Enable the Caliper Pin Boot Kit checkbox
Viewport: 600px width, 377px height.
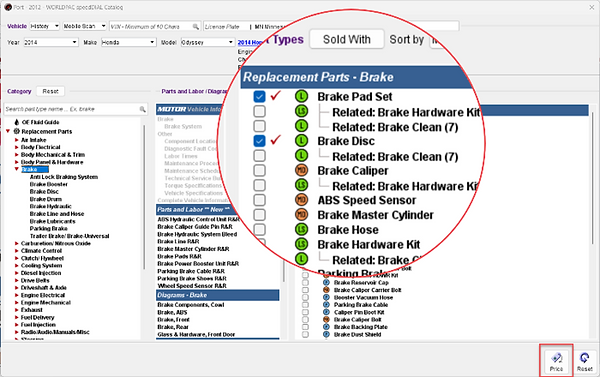click(x=305, y=312)
